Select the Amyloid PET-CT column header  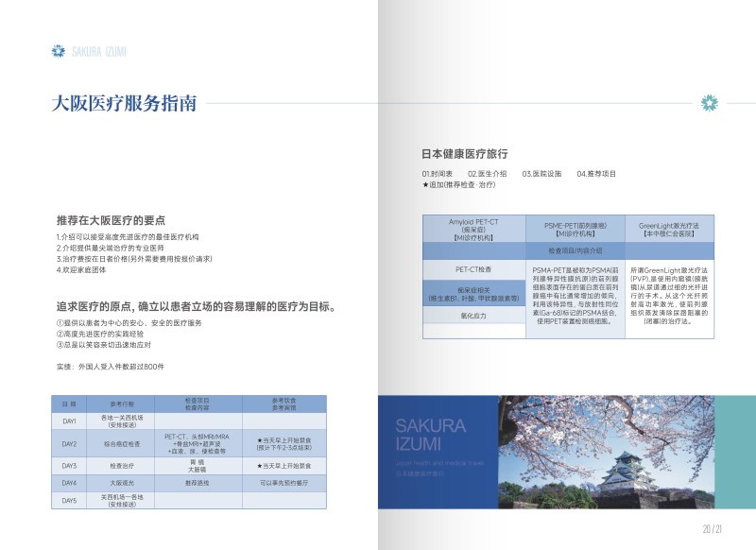(x=473, y=230)
